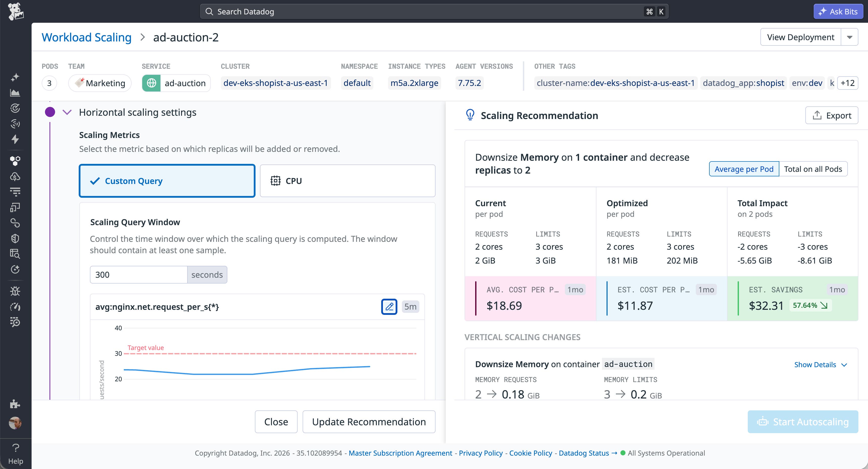Image resolution: width=868 pixels, height=469 pixels.
Task: Expand the View Deployment dropdown arrow
Action: [x=850, y=37]
